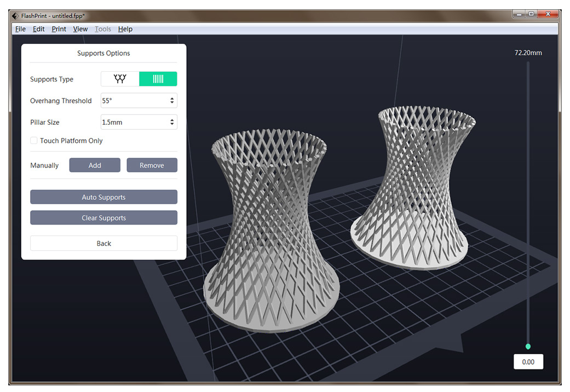Increase the Pillar Size with the up arrow

pyautogui.click(x=172, y=120)
